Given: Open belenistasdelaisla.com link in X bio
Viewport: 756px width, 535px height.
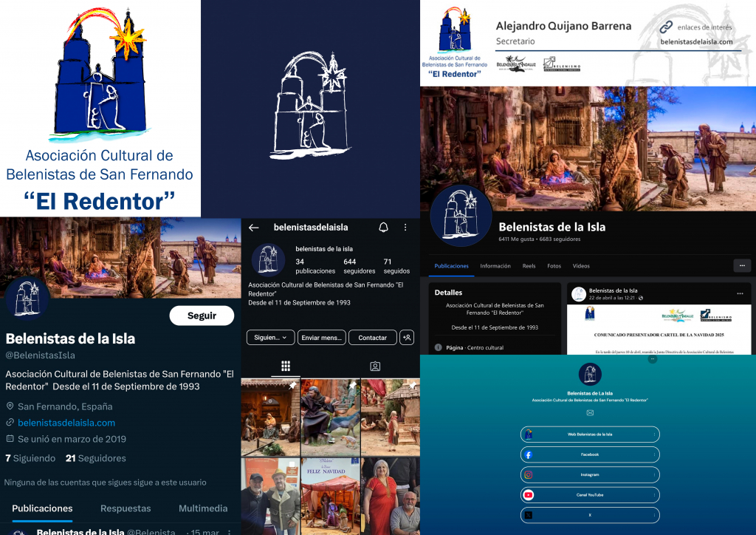Looking at the screenshot, I should [66, 423].
